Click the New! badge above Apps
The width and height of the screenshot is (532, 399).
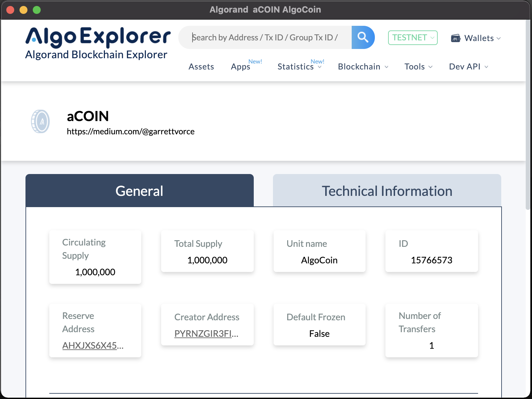255,62
